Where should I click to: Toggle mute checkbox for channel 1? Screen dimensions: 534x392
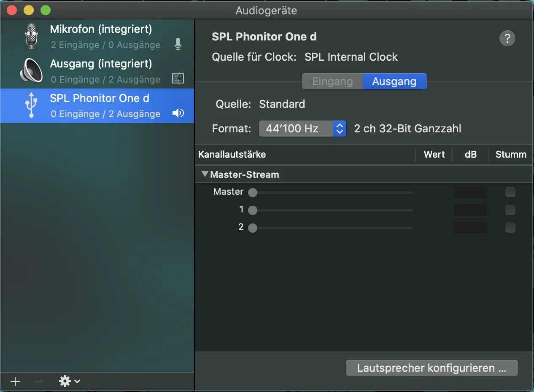click(x=510, y=210)
